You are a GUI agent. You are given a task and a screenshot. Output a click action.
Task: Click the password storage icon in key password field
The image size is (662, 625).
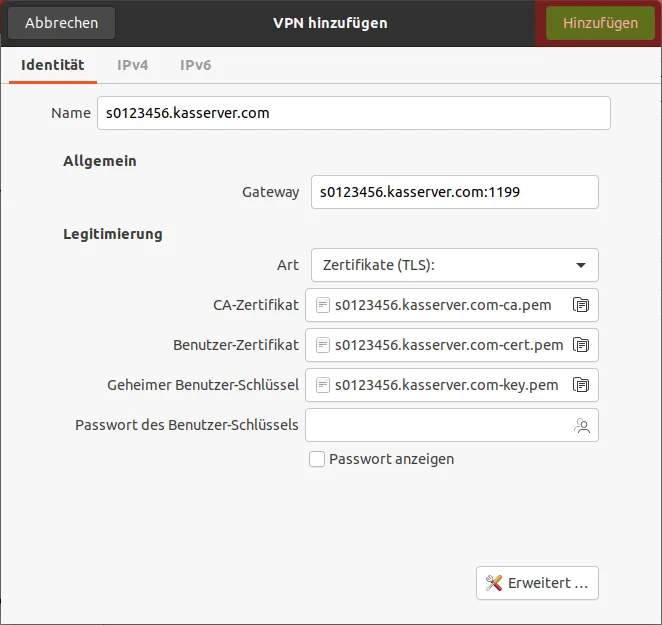[582, 425]
